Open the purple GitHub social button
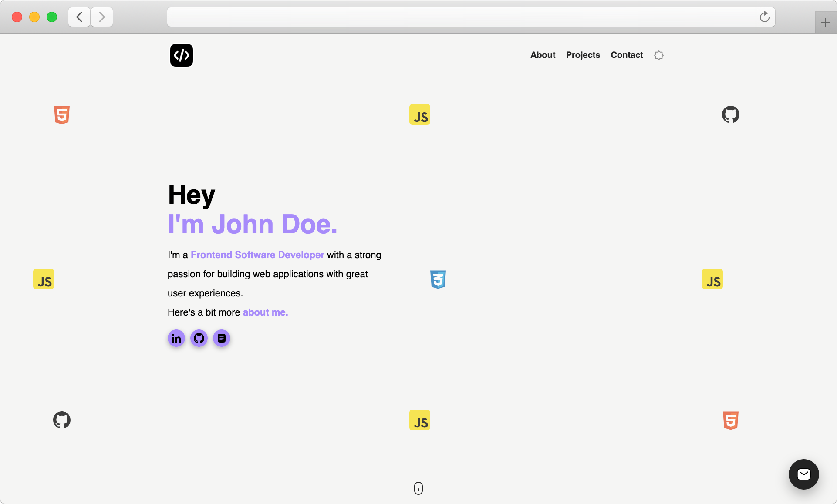The height and width of the screenshot is (504, 837). tap(199, 338)
